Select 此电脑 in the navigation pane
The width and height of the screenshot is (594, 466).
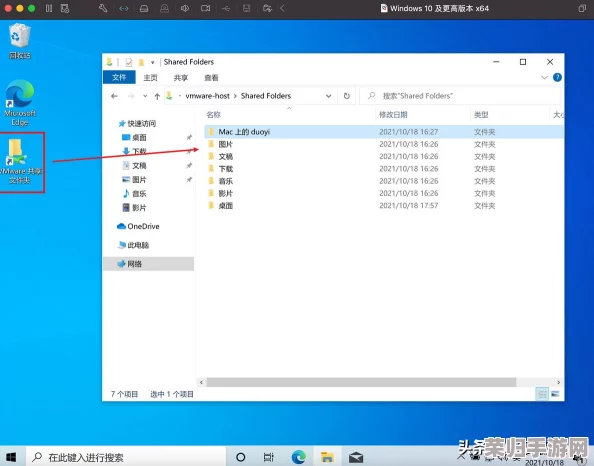pos(133,245)
